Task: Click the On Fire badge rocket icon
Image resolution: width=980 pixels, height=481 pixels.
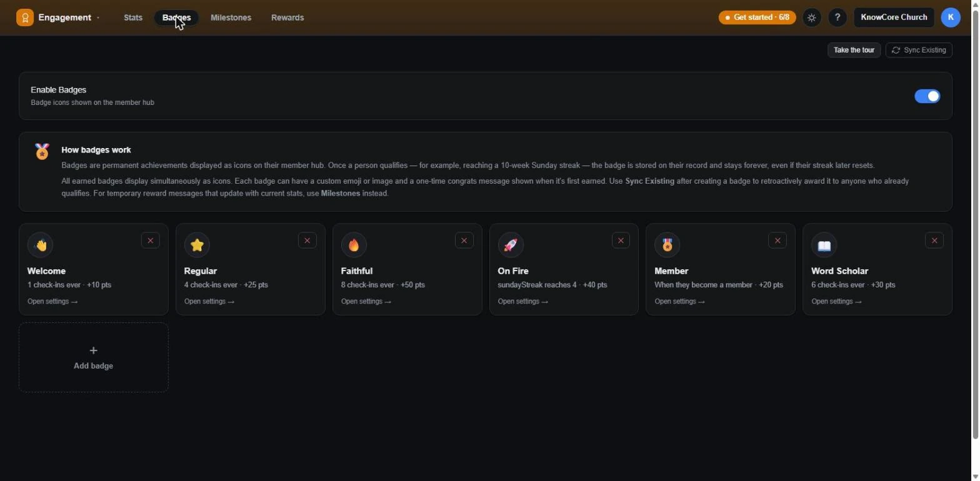Action: pos(511,245)
